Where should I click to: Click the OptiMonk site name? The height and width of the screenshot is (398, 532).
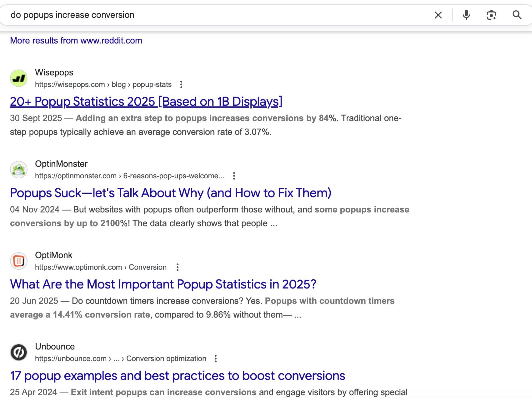click(x=54, y=255)
